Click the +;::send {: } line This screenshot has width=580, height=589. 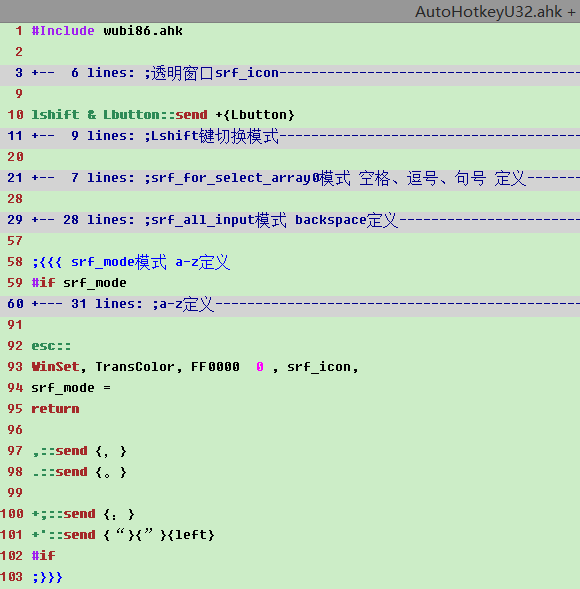tap(83, 514)
